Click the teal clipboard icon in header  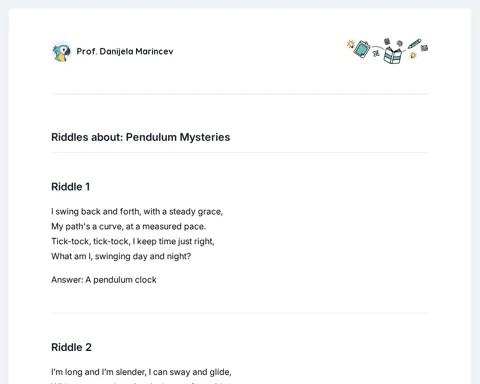click(x=362, y=49)
